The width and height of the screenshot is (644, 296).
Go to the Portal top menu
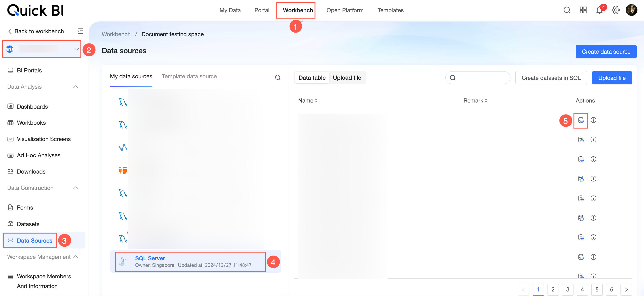(x=262, y=10)
